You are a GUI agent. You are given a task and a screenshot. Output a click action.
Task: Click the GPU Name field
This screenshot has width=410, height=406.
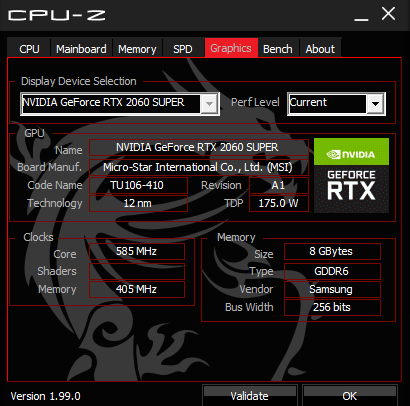(199, 147)
